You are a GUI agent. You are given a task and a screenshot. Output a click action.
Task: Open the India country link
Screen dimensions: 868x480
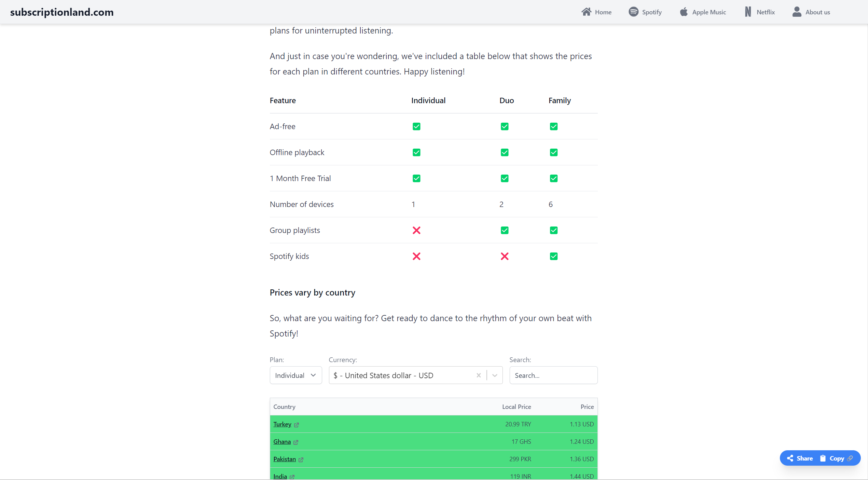(x=280, y=476)
